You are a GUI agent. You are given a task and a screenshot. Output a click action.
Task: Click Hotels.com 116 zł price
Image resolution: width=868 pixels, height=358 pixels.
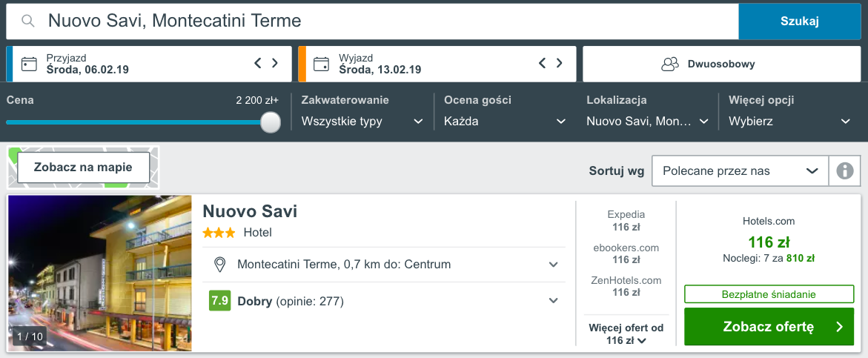coord(769,242)
